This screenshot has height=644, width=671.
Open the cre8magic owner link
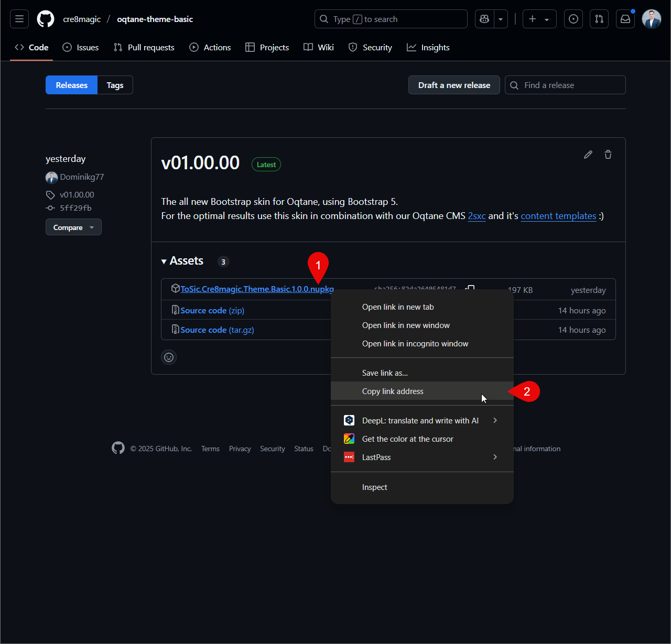click(x=82, y=19)
